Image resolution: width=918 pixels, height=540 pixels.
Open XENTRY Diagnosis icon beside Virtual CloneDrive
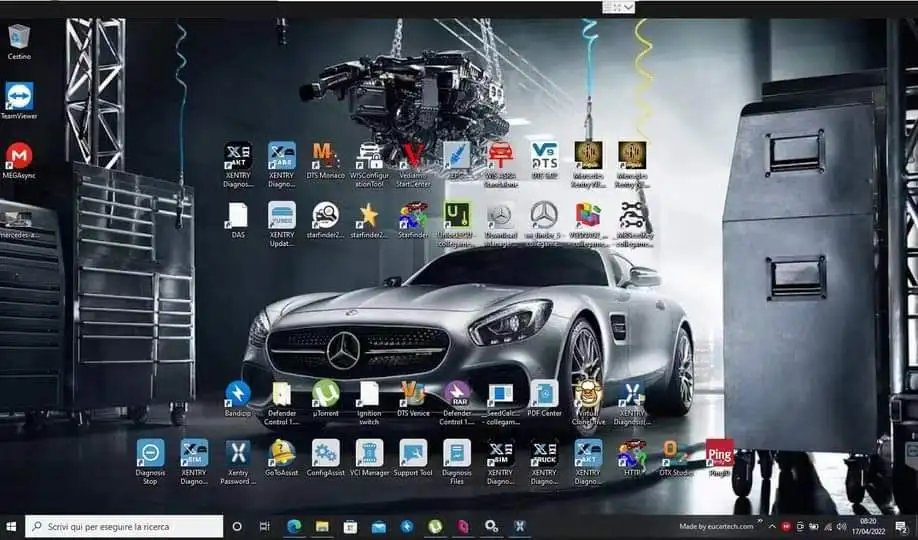pos(632,403)
